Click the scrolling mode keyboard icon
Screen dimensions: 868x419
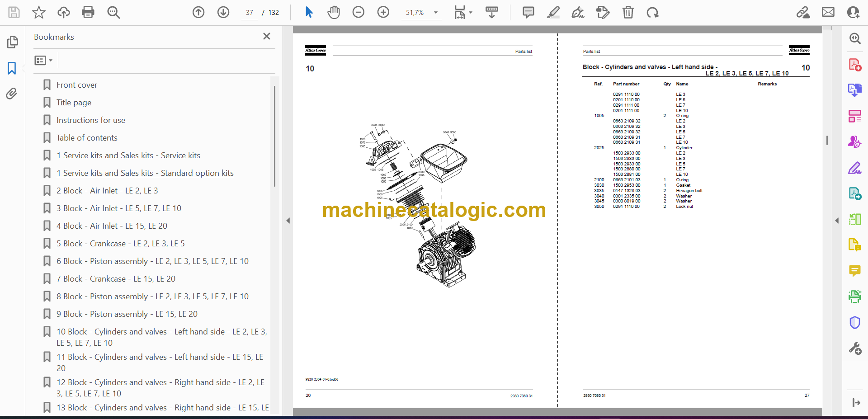[x=492, y=12]
